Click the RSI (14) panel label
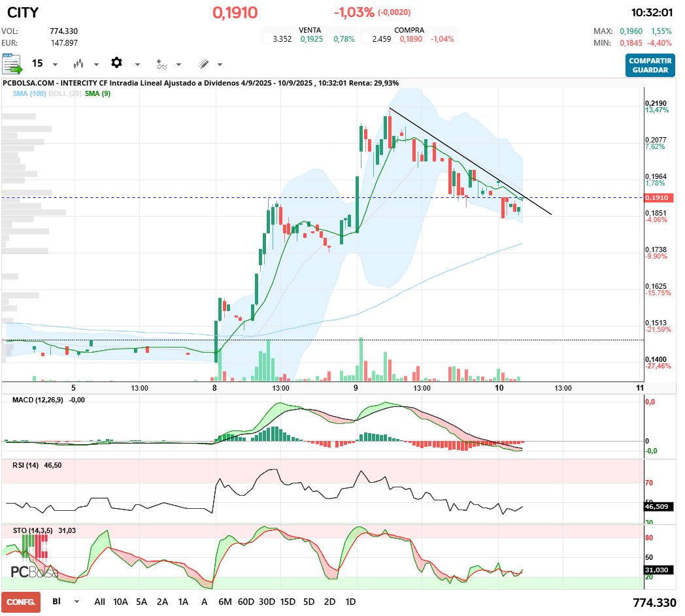The width and height of the screenshot is (685, 616). coord(25,465)
